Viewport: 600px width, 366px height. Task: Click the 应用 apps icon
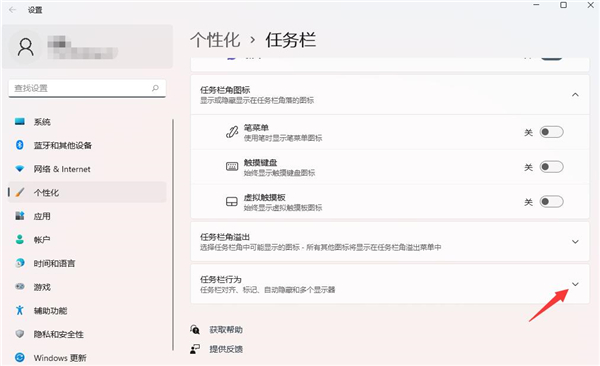point(20,216)
